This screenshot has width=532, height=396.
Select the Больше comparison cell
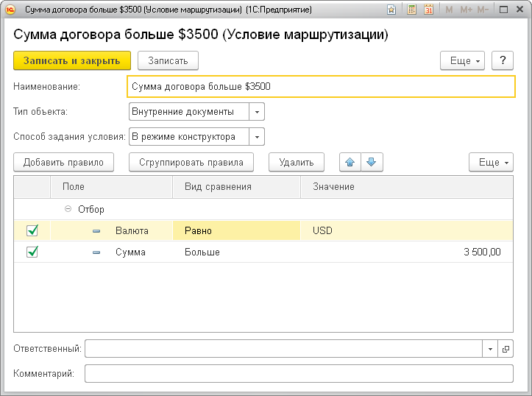tap(236, 252)
